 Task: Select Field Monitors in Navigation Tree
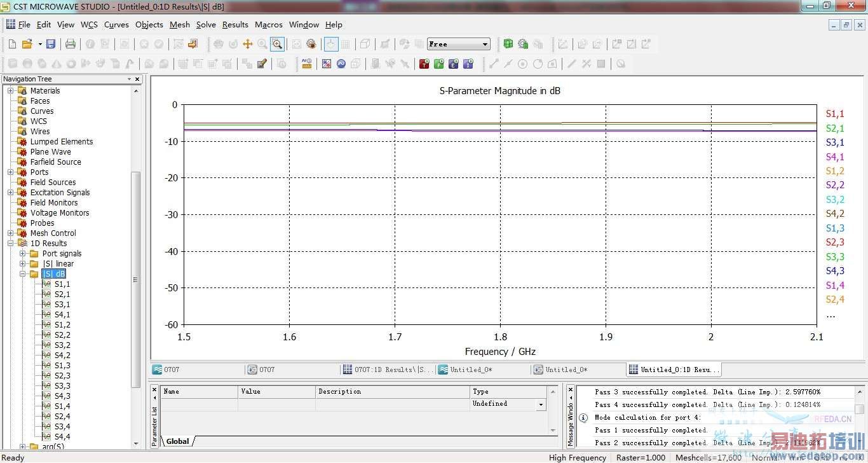point(54,203)
